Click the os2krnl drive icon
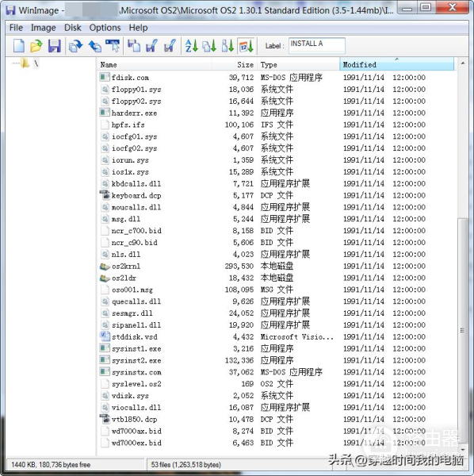The height and width of the screenshot is (476, 474). pyautogui.click(x=105, y=266)
